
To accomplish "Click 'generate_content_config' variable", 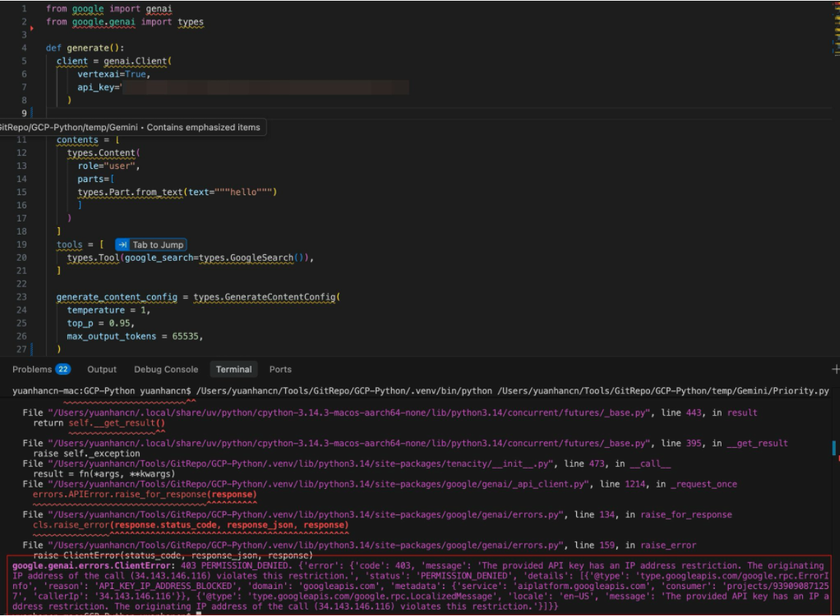I will 117,297.
